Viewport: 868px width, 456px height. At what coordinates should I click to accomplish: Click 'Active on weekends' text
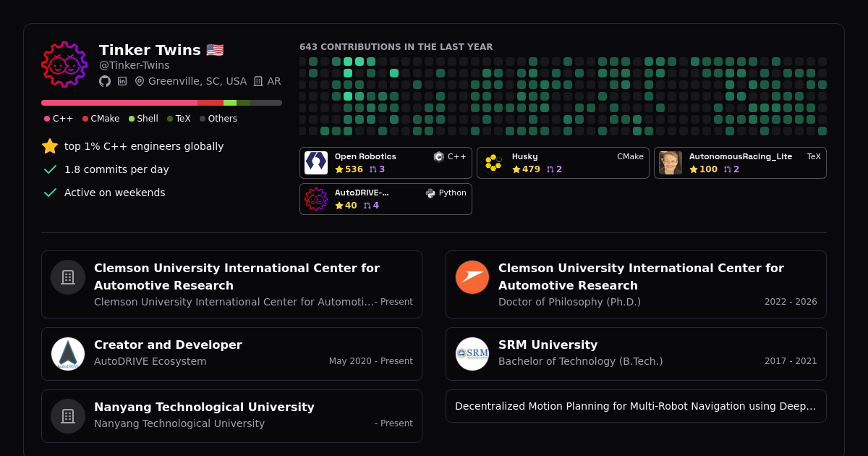[x=115, y=193]
